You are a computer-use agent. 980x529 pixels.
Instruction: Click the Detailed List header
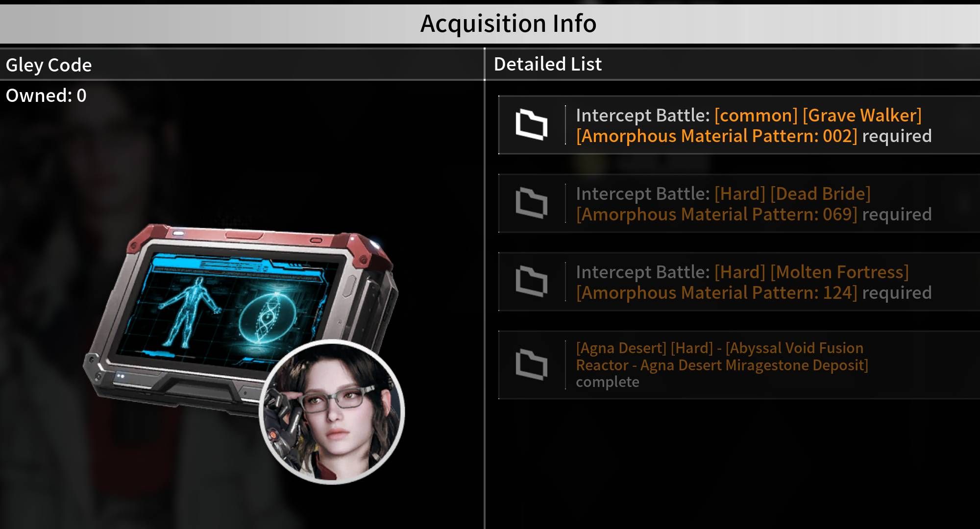(547, 64)
